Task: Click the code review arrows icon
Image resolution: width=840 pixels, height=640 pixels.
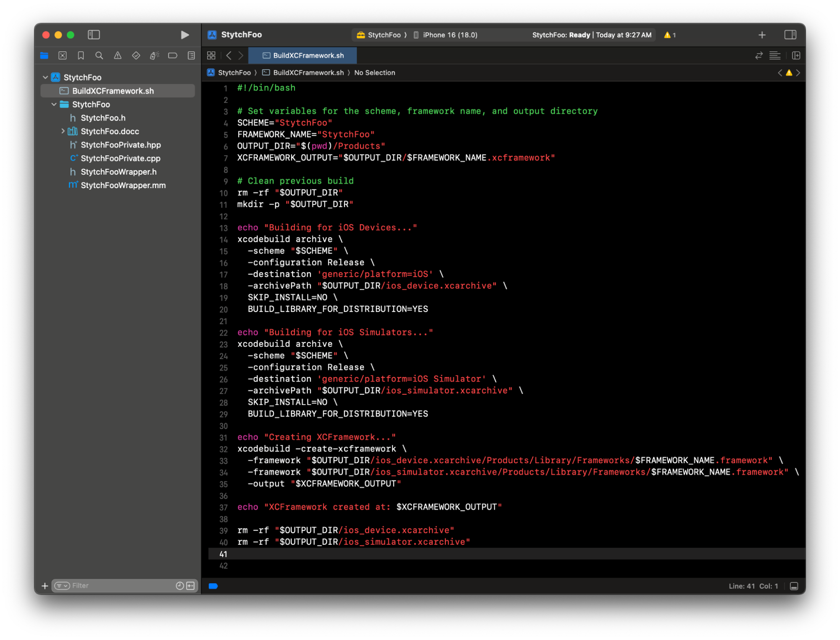Action: pyautogui.click(x=759, y=55)
